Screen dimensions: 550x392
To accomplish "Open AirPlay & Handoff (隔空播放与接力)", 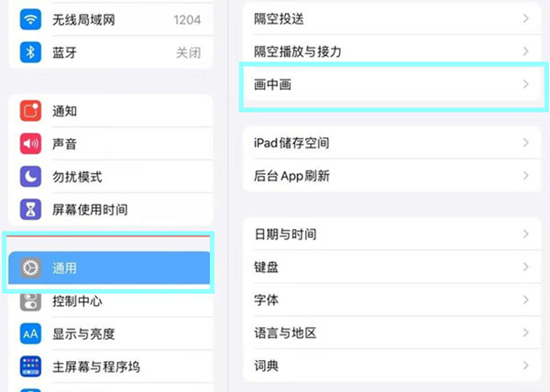I will pos(297,51).
